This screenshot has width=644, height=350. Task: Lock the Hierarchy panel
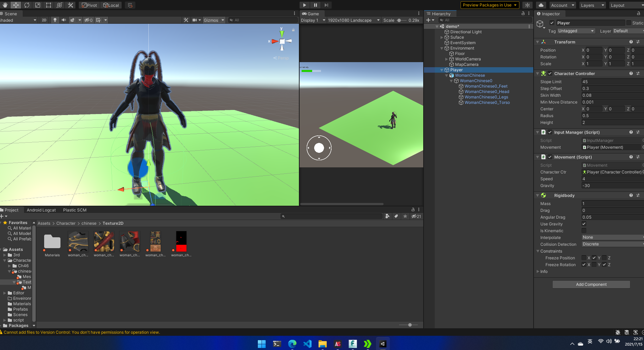[523, 14]
